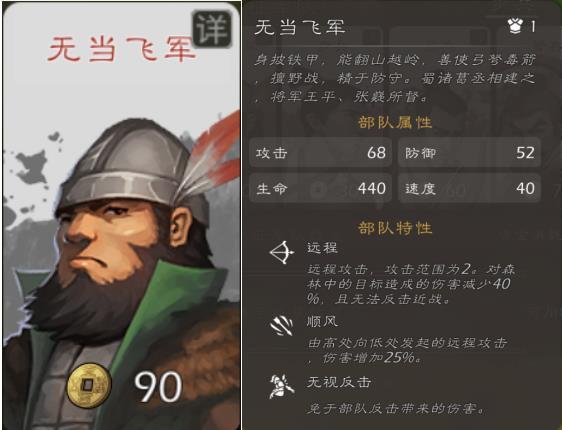Click the bow icon for 远程 trait
The height and width of the screenshot is (430, 562).
pyautogui.click(x=282, y=252)
